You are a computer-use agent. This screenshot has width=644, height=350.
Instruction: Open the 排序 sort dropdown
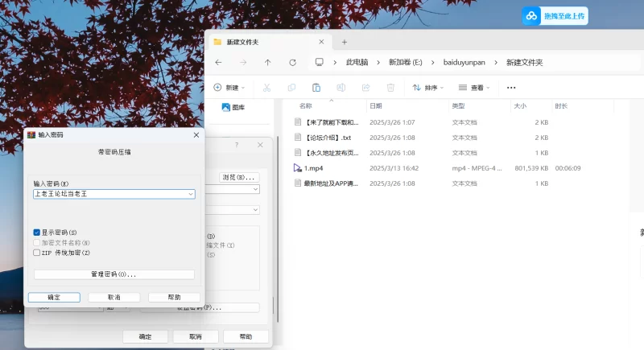point(429,88)
